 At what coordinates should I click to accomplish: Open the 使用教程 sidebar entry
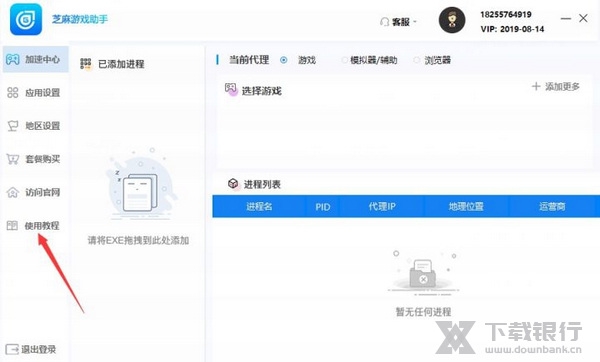pyautogui.click(x=36, y=225)
